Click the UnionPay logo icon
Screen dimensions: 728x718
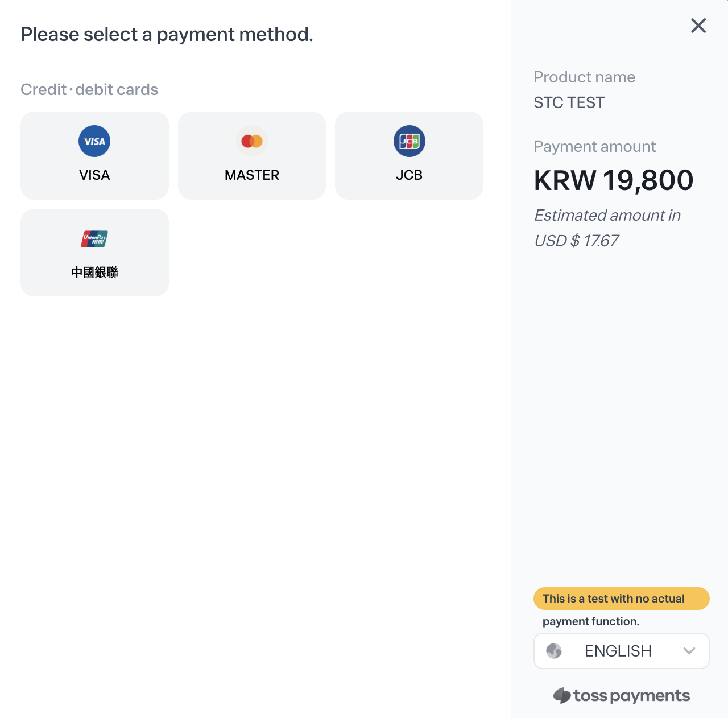pos(94,239)
